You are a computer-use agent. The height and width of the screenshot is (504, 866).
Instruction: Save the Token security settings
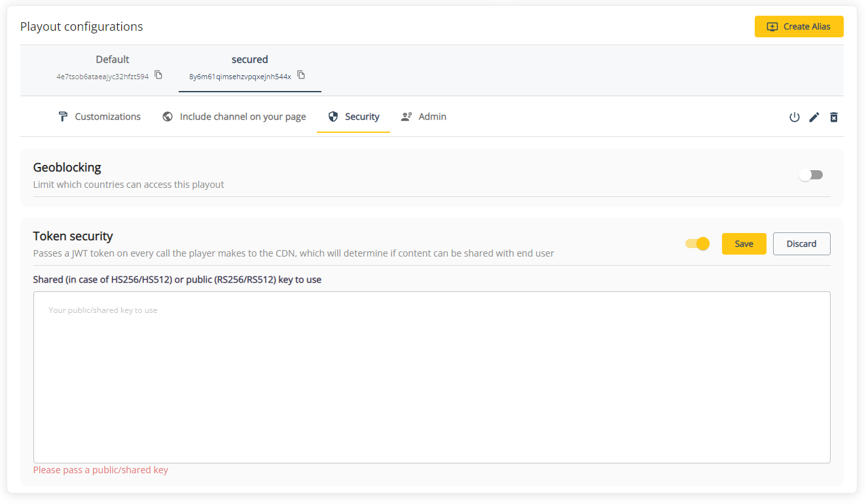click(x=744, y=243)
